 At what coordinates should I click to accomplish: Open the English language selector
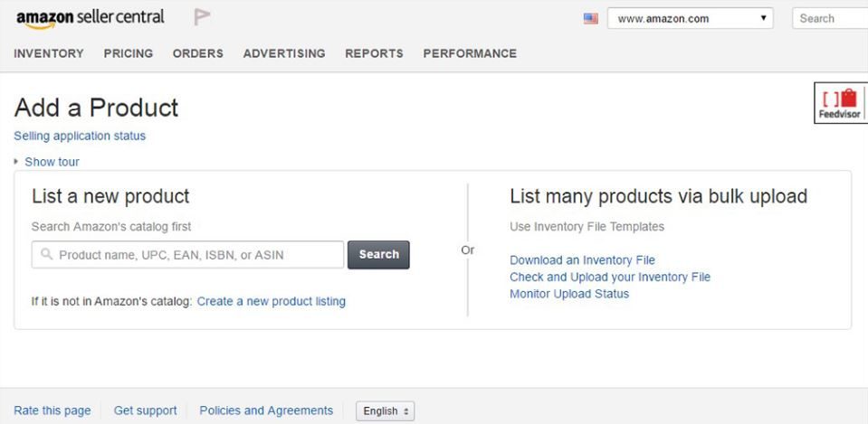[386, 411]
